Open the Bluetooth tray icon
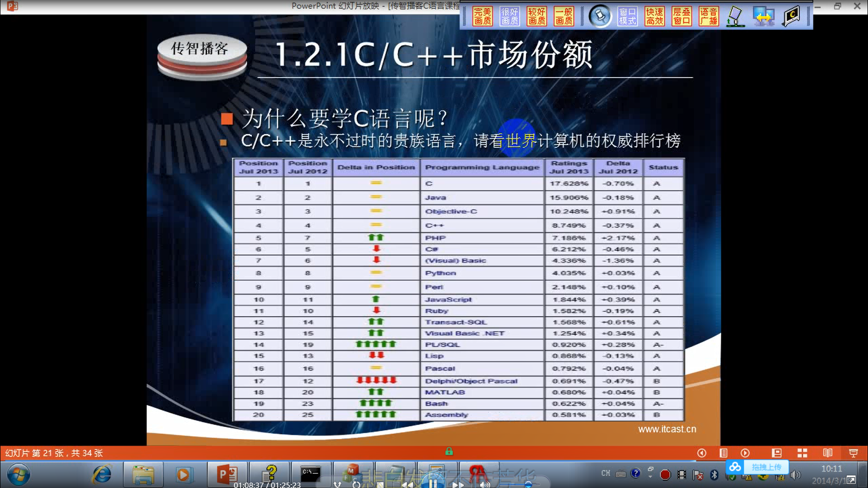Image resolution: width=868 pixels, height=488 pixels. click(714, 475)
